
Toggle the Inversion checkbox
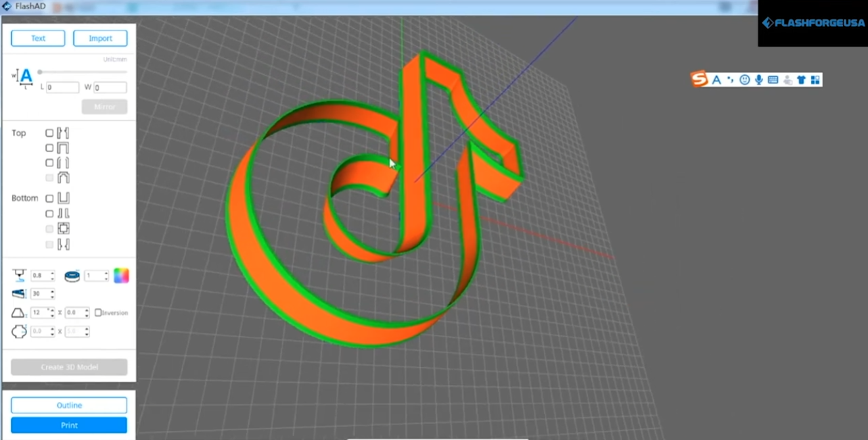tap(98, 312)
